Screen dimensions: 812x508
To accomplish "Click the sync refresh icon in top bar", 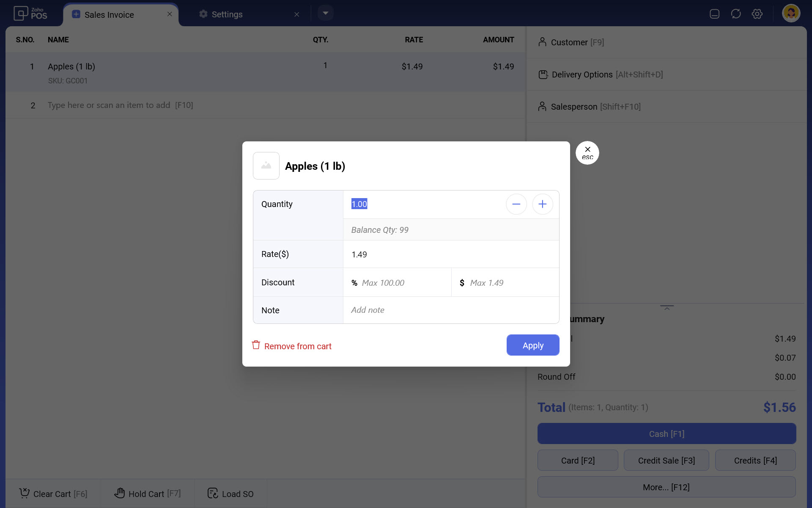I will (736, 14).
